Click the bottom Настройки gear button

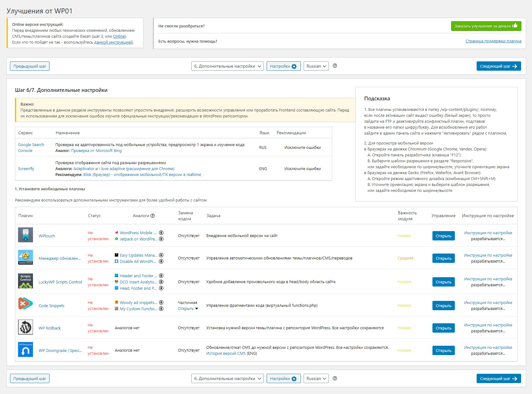pos(283,378)
